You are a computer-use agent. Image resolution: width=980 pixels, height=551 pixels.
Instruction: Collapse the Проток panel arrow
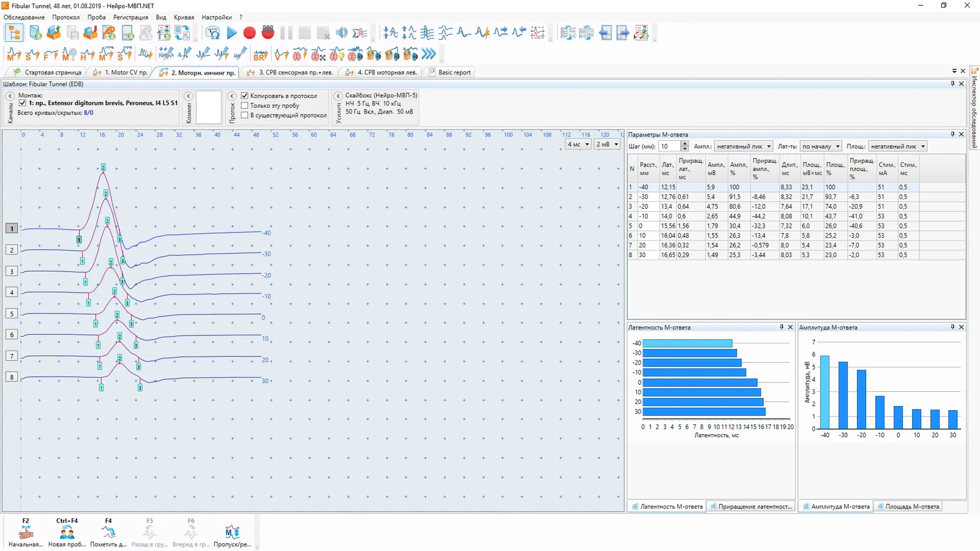coord(232,96)
